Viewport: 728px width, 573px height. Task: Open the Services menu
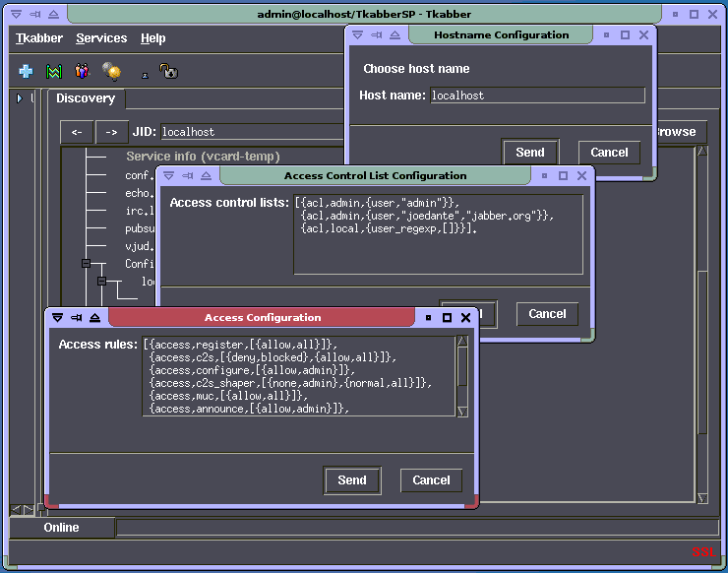click(x=101, y=38)
